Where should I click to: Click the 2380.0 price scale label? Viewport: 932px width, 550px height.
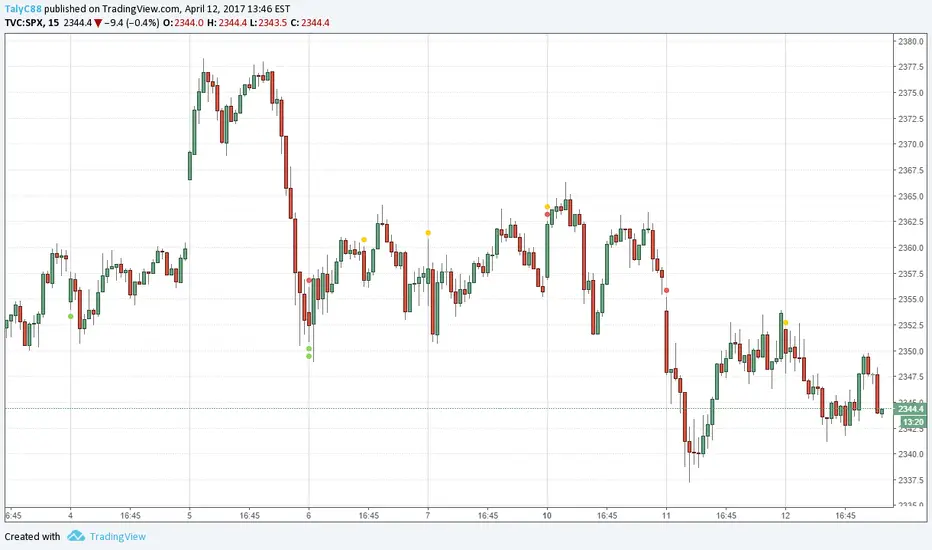pyautogui.click(x=912, y=42)
